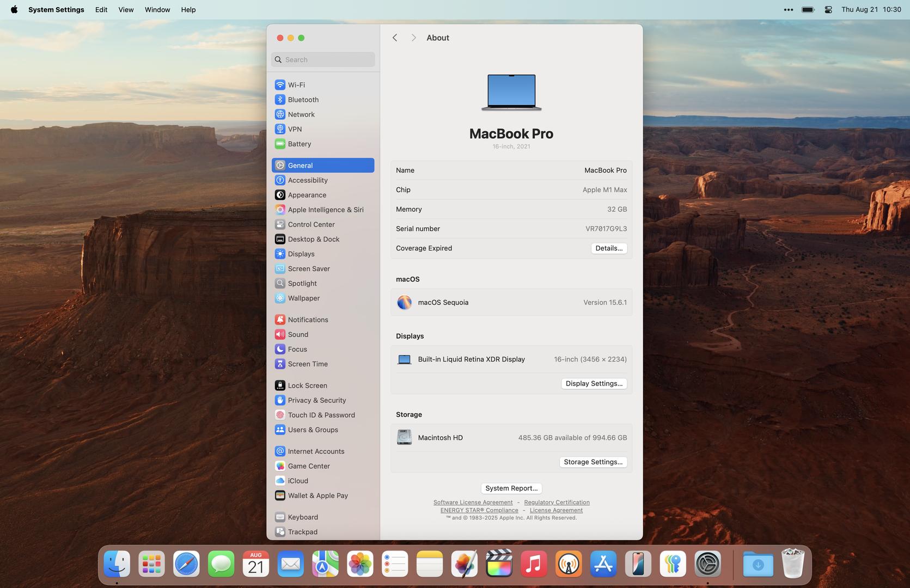This screenshot has width=910, height=588.
Task: Open Screen Saver settings
Action: point(323,268)
